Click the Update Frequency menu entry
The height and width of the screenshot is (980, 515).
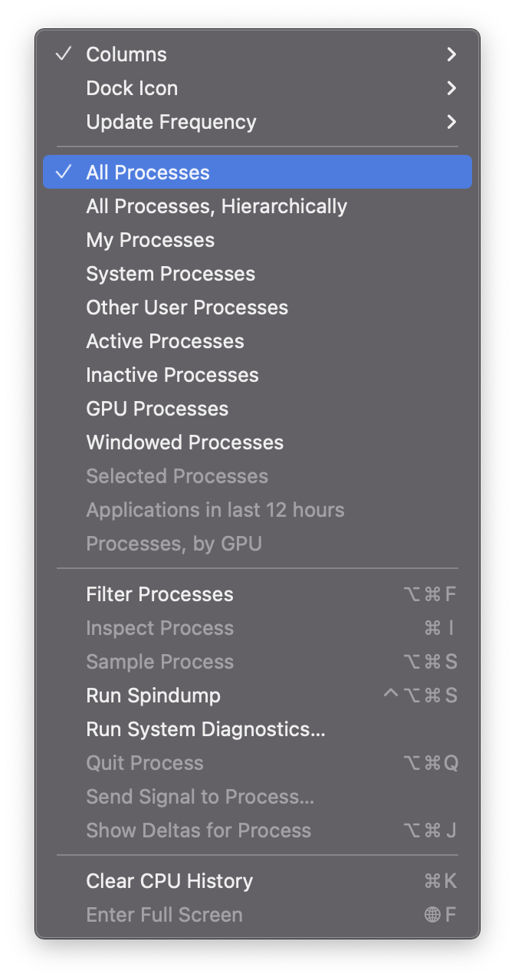(171, 122)
